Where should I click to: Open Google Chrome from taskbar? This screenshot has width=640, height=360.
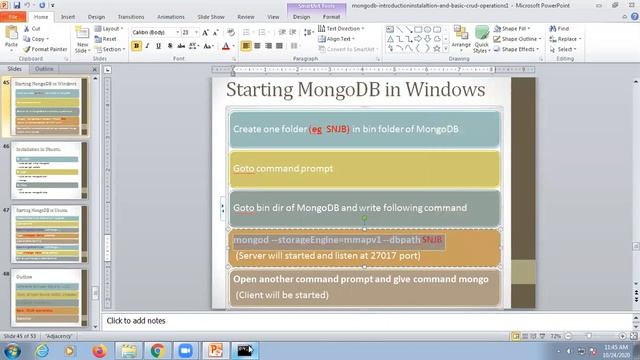click(x=158, y=351)
